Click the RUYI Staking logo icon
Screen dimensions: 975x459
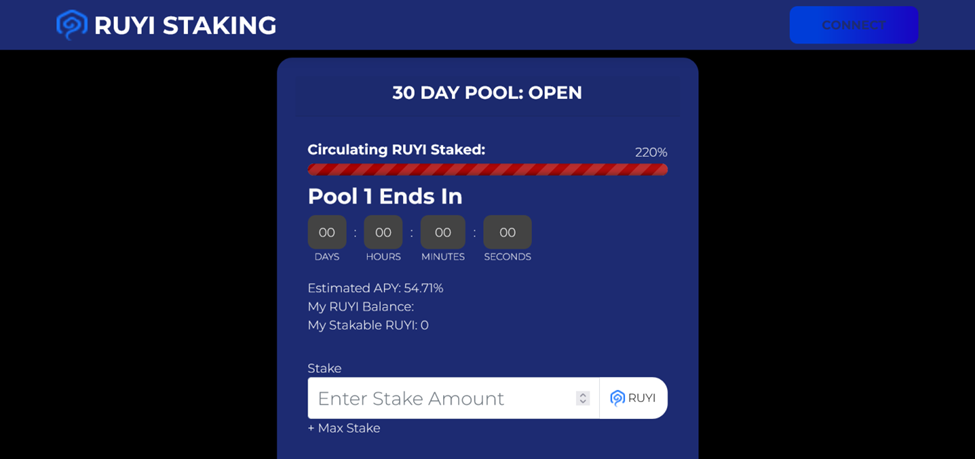(72, 25)
